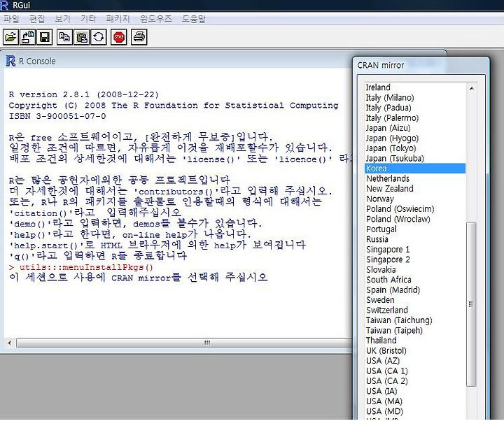Click R Console scroll-left arrow
Viewport: 504px width, 421px height.
coord(10,343)
